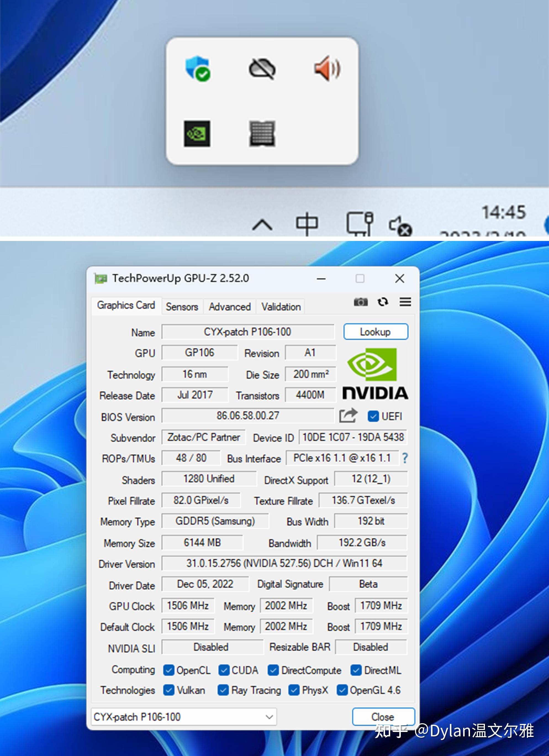Click the red speaker tray icon
Image resolution: width=549 pixels, height=756 pixels.
327,69
